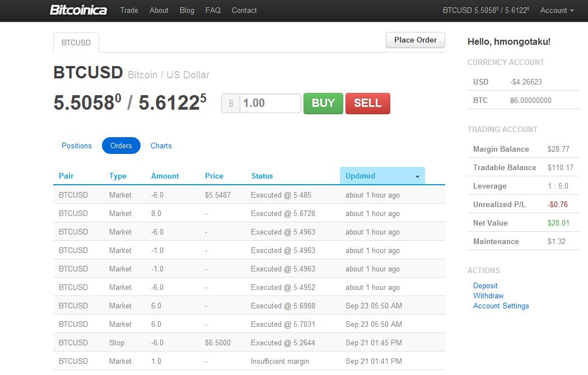Click the amount input field showing 1.00
Viewport: 588px width, 375px height.
[270, 104]
